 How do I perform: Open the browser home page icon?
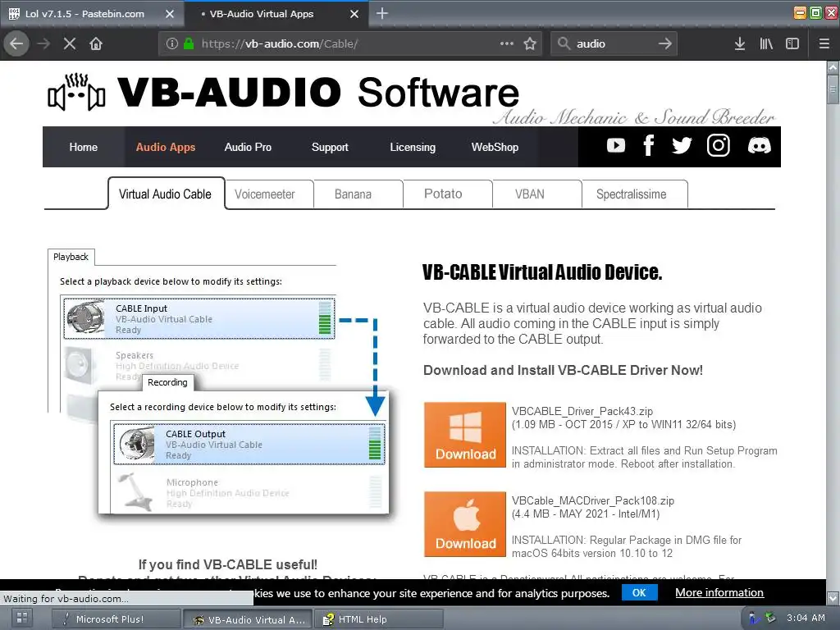tap(96, 43)
